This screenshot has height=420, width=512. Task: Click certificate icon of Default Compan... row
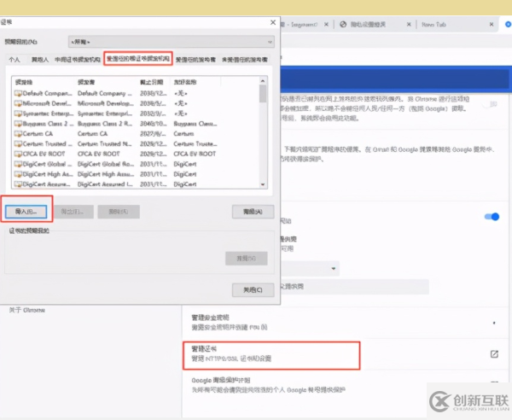coord(18,93)
